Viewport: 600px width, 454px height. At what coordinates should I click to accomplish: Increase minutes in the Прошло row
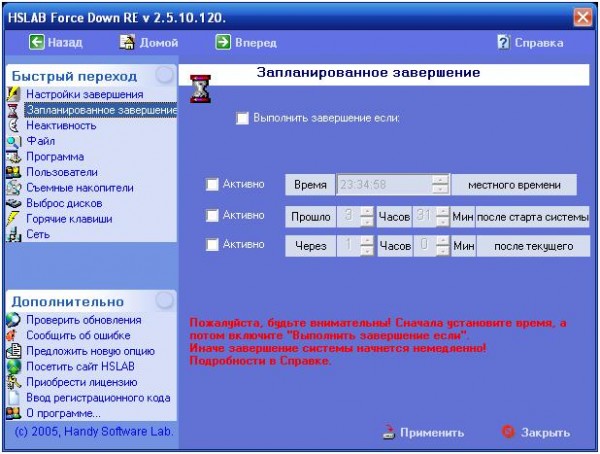pos(443,212)
